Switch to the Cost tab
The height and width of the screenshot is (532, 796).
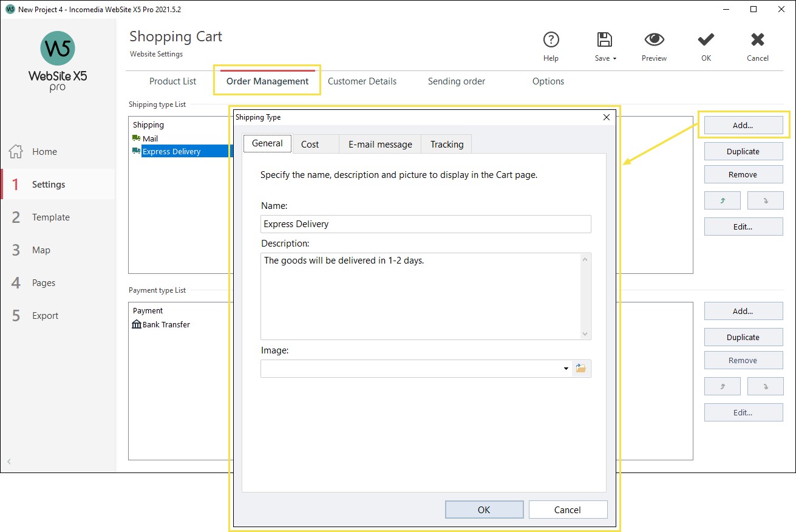(310, 144)
